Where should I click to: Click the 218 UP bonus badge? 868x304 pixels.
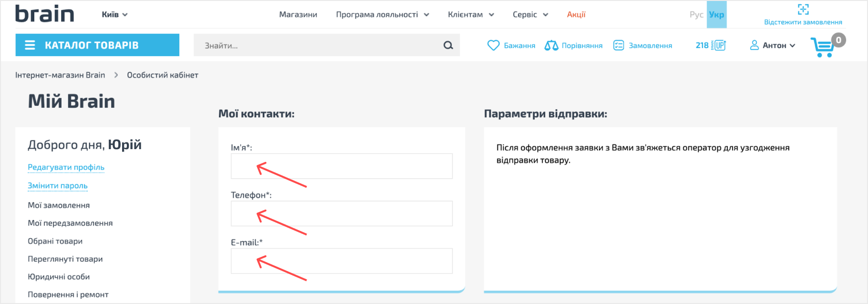pos(711,45)
